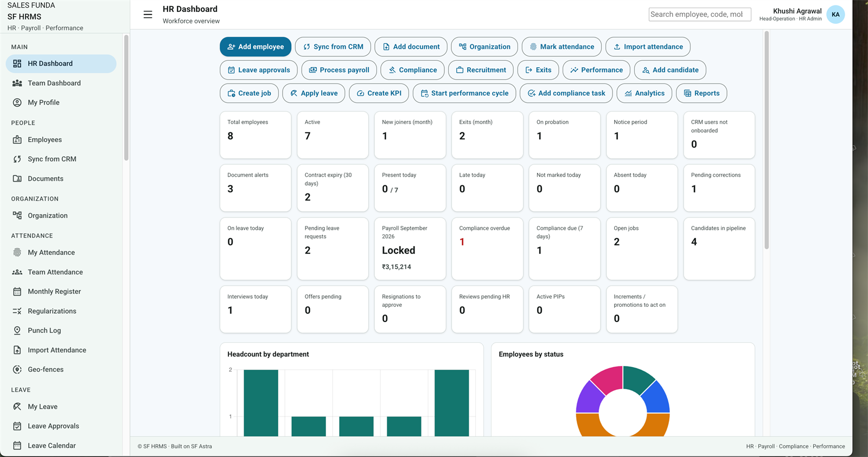868x457 pixels.
Task: Open Team Attendance from the sidebar
Action: (x=61, y=272)
